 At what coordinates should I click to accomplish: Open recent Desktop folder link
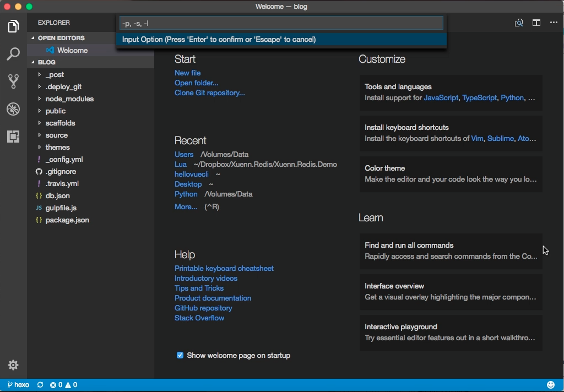tap(188, 184)
